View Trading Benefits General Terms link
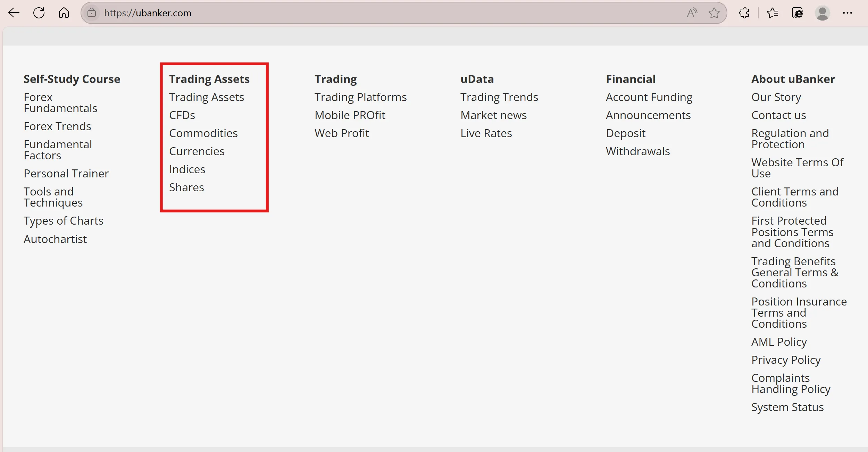Screen dimensions: 868x452 click(x=795, y=273)
